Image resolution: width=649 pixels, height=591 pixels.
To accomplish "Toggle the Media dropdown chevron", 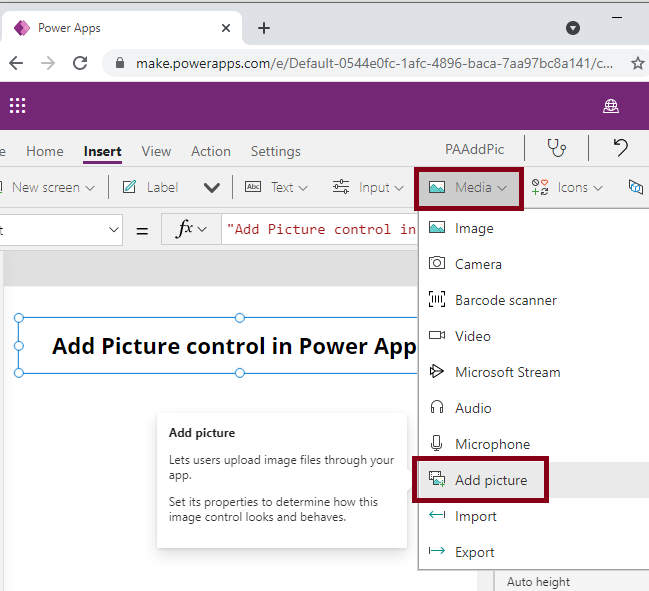I will tap(502, 188).
